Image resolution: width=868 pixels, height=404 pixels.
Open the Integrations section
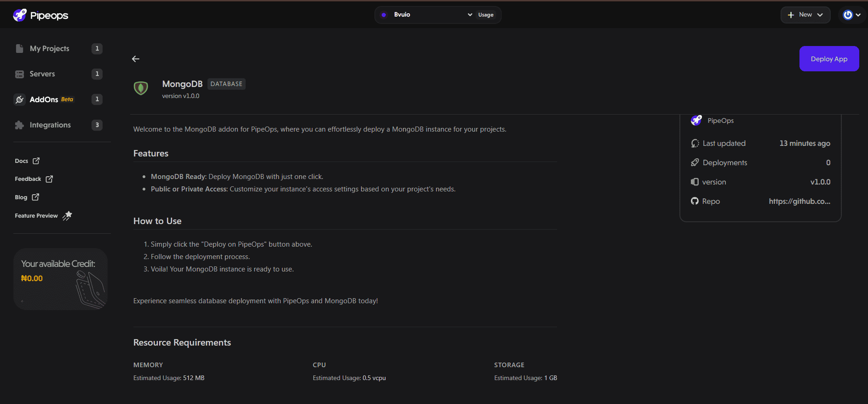point(50,125)
